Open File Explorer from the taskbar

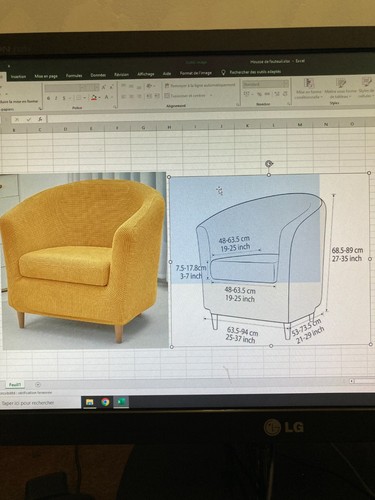pos(89,402)
